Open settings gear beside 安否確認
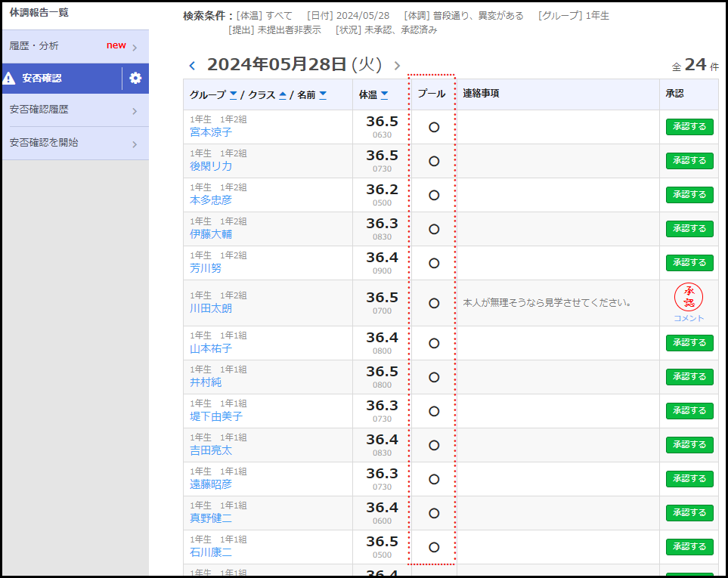728x578 pixels. 135,78
